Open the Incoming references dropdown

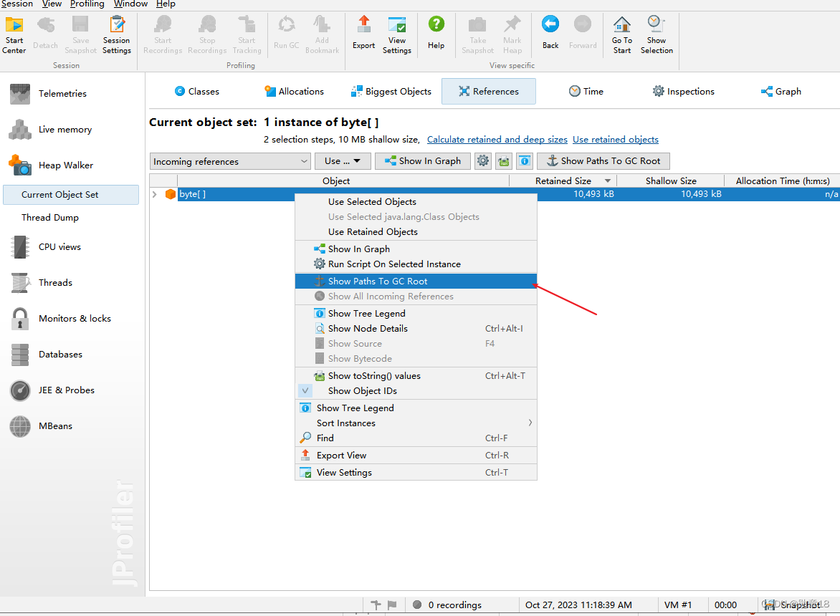[229, 160]
